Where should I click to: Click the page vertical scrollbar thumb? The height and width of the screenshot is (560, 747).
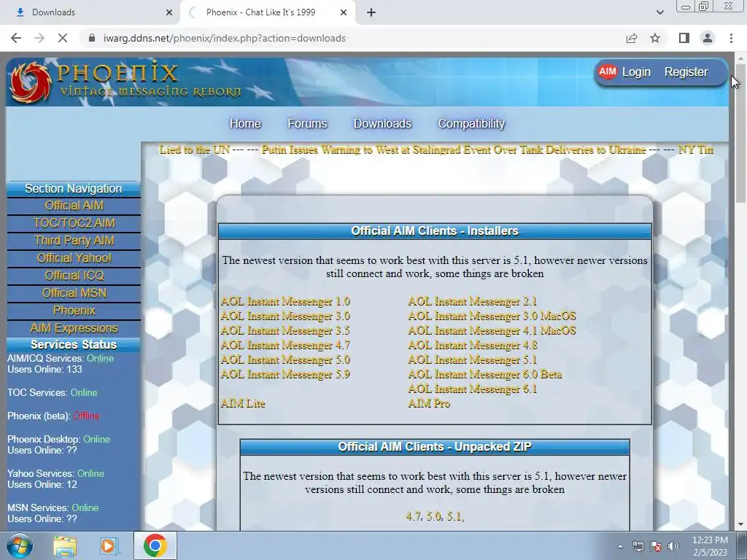741,133
